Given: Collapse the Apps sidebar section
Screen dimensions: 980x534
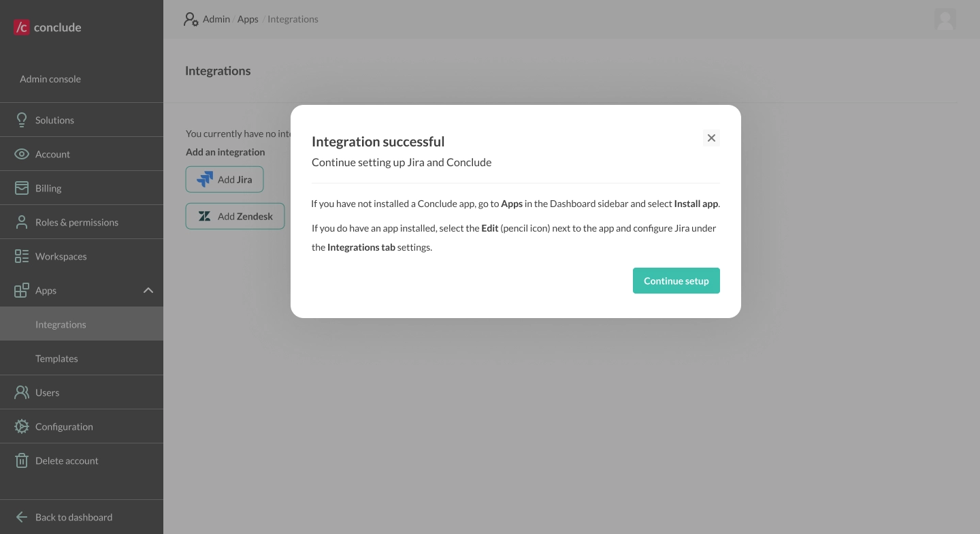Looking at the screenshot, I should (x=148, y=290).
